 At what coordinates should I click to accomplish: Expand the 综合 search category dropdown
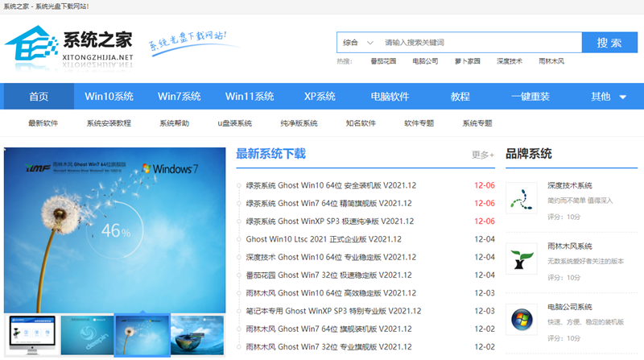click(x=358, y=43)
